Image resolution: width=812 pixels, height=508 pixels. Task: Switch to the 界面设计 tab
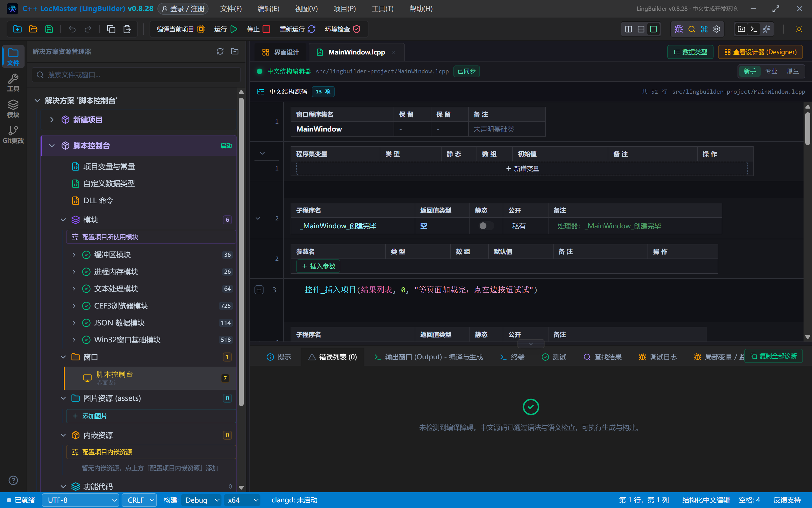[280, 52]
